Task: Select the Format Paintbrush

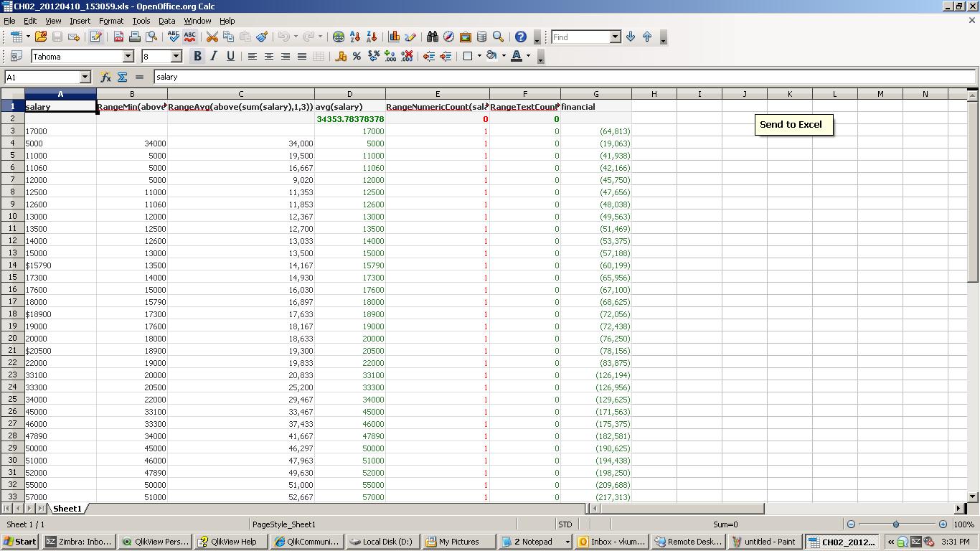Action: pyautogui.click(x=262, y=37)
